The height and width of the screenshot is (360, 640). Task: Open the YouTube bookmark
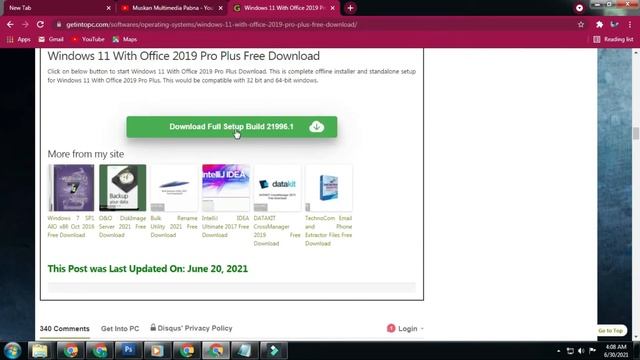click(x=88, y=39)
